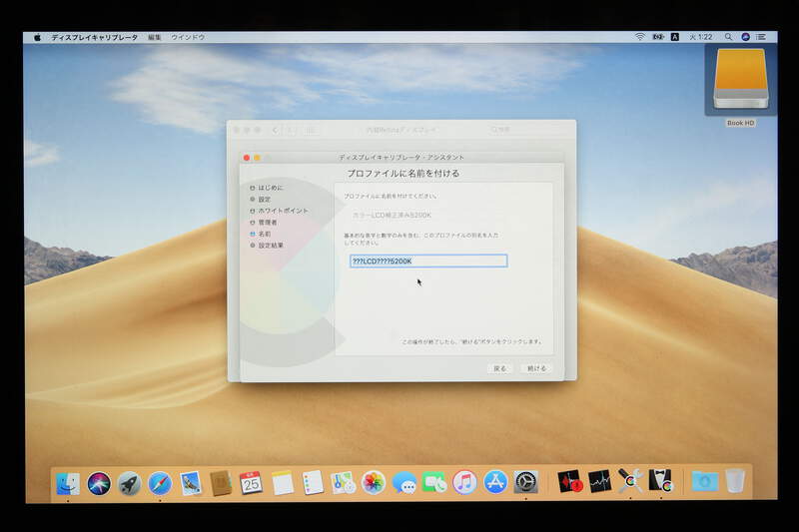Viewport: 799px width, 532px height.
Task: Open App Store icon in Dock
Action: (495, 483)
